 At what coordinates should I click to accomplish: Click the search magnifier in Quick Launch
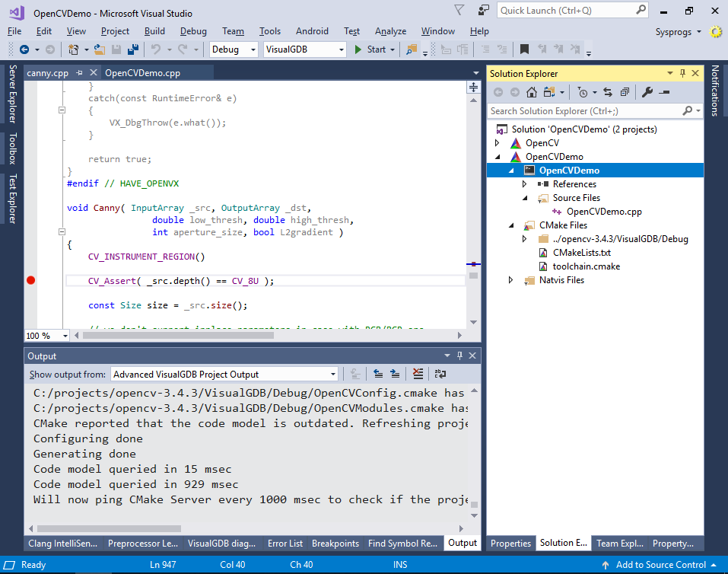(641, 10)
